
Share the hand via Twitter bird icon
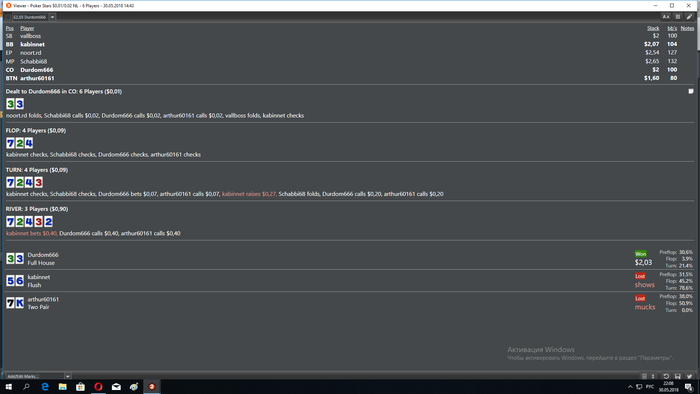[689, 376]
